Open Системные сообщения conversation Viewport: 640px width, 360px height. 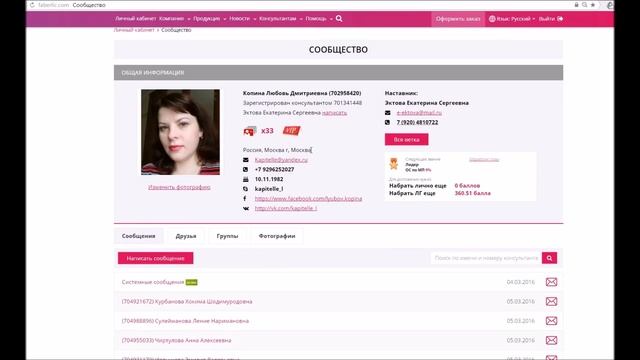153,282
